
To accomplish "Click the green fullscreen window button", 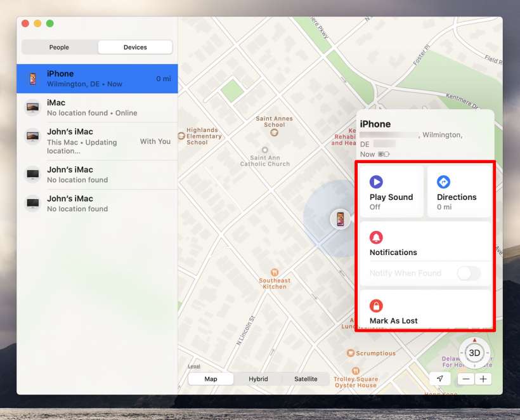I will (49, 23).
